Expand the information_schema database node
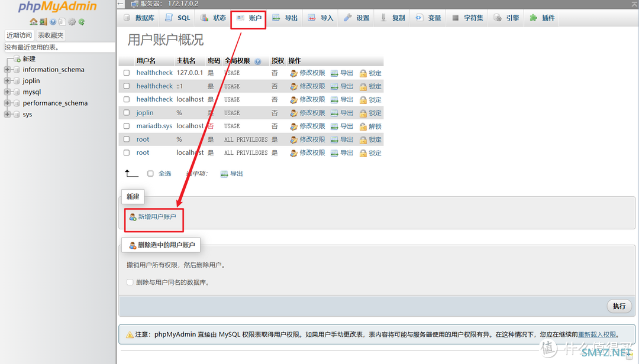 (x=7, y=70)
